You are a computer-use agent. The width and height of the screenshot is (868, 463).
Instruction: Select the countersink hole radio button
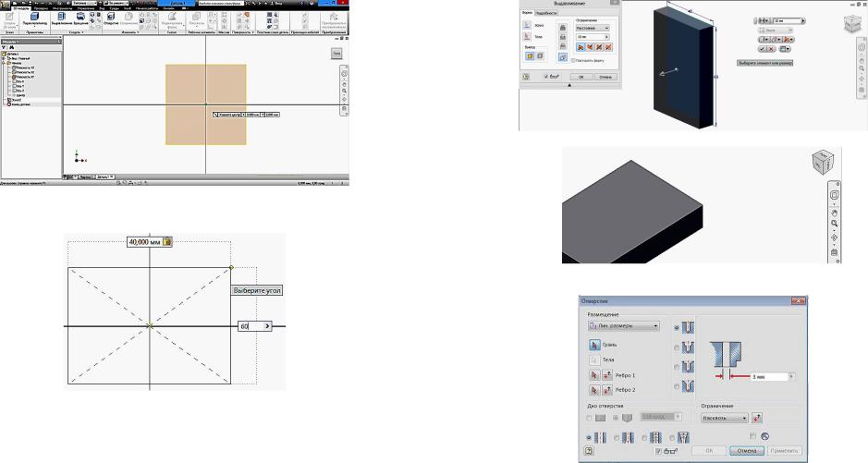coord(677,386)
